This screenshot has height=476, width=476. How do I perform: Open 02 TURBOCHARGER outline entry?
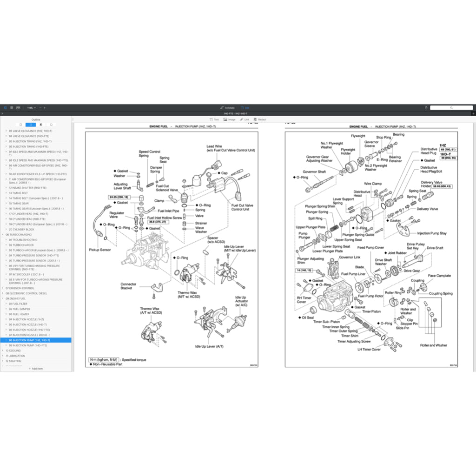(x=21, y=245)
